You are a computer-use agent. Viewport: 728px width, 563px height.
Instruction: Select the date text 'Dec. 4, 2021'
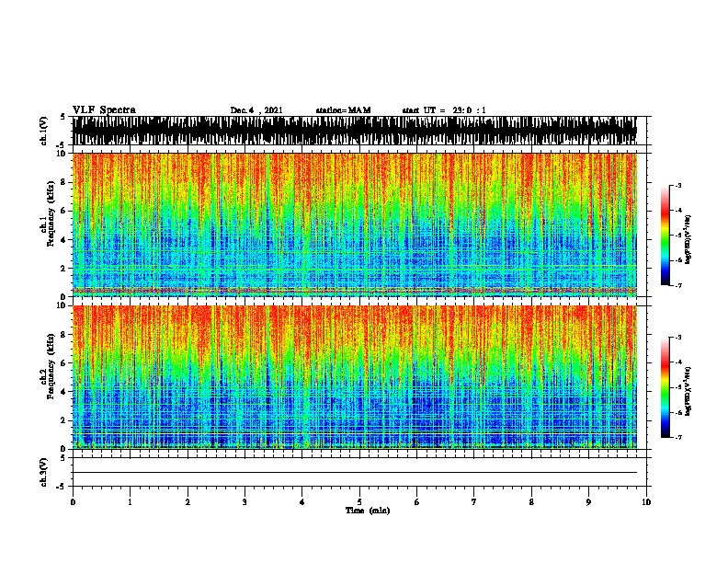tap(256, 110)
